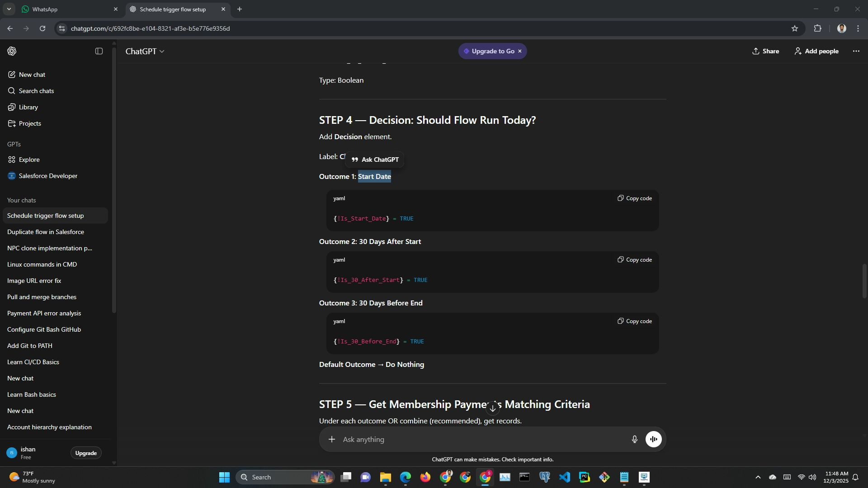Open the three-dot conversation options menu
The image size is (868, 488).
pyautogui.click(x=856, y=51)
